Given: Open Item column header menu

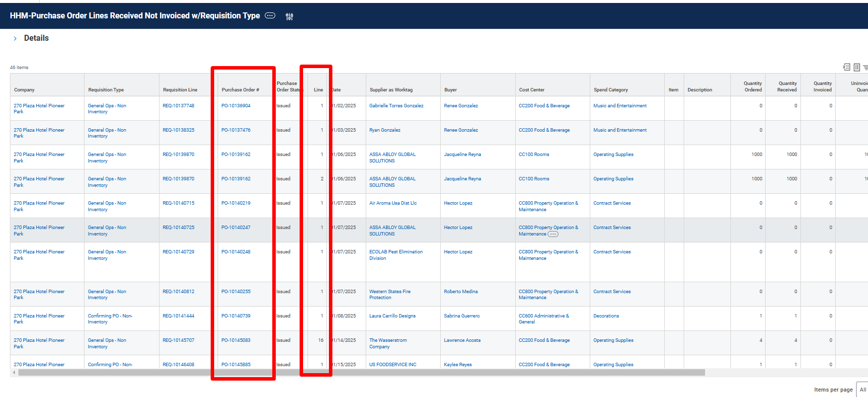Looking at the screenshot, I should 673,90.
